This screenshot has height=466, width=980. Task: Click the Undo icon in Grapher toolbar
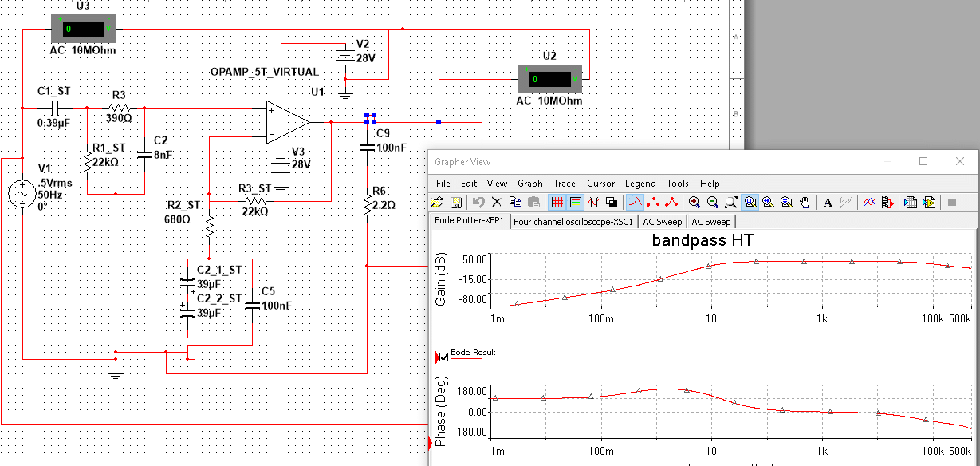coord(478,203)
